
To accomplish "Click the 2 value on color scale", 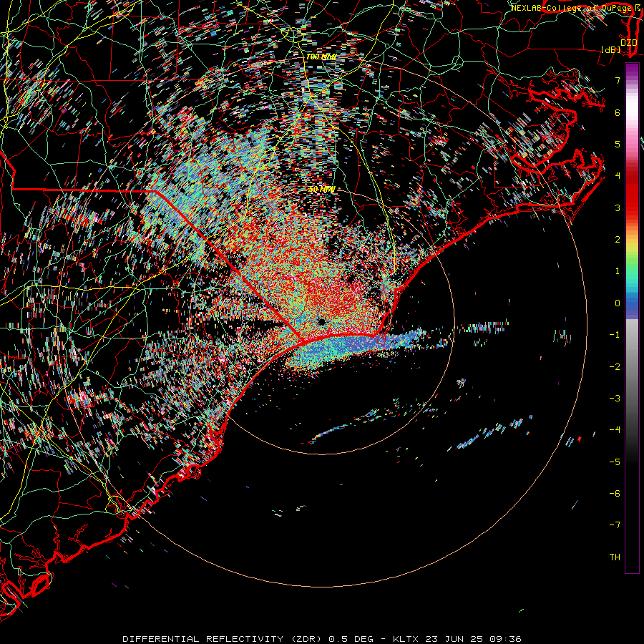I will pyautogui.click(x=618, y=240).
